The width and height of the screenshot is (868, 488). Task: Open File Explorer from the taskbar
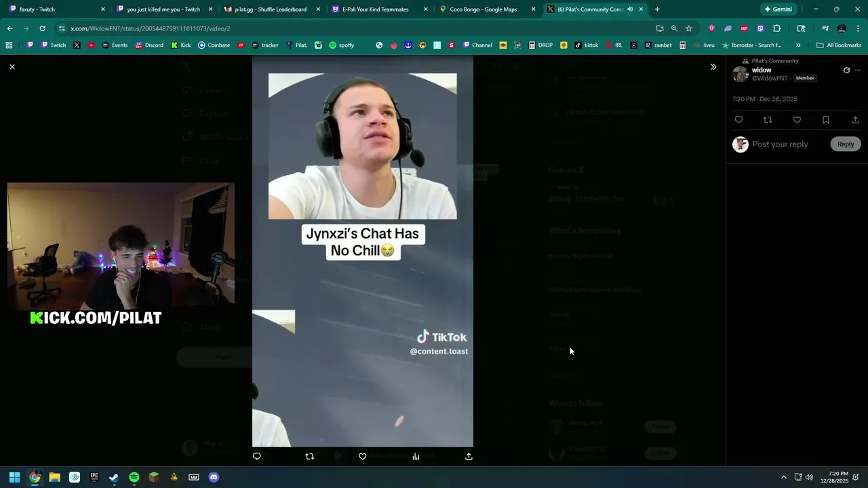[54, 477]
